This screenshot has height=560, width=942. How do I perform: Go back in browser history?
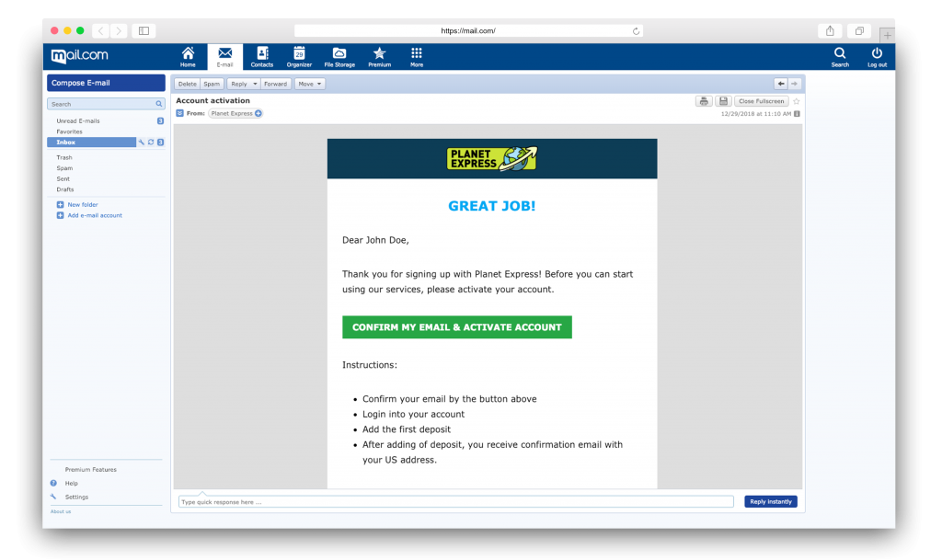(x=101, y=30)
